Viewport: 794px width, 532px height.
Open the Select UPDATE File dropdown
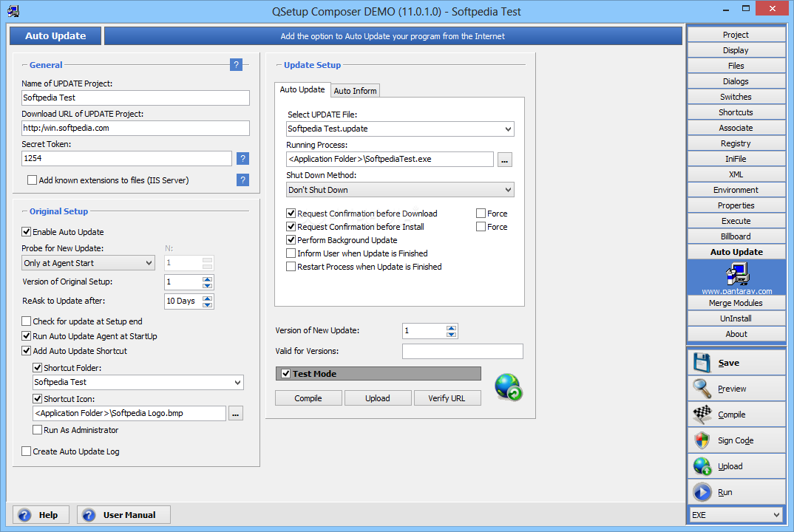(x=508, y=129)
